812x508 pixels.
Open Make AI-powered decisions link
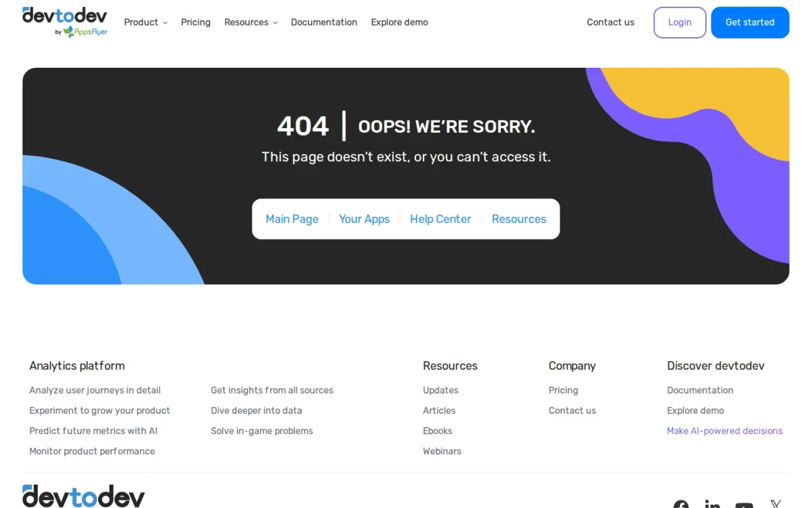click(x=725, y=431)
